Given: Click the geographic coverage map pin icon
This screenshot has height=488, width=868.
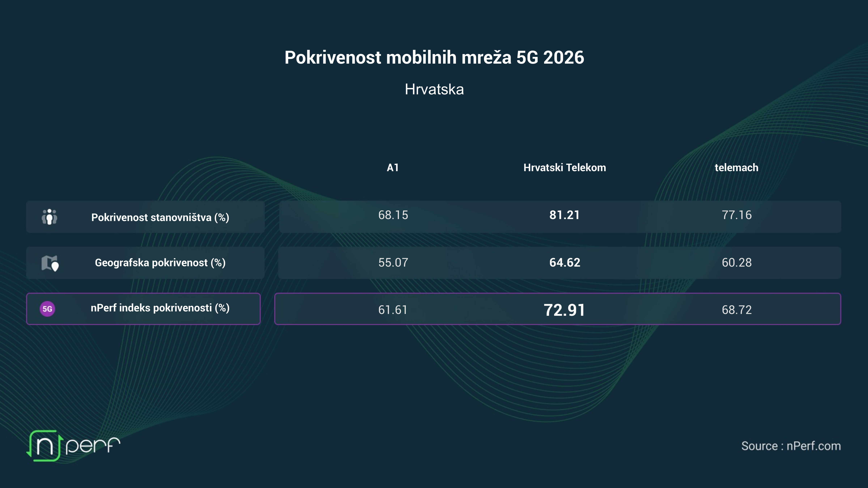Looking at the screenshot, I should 50,263.
